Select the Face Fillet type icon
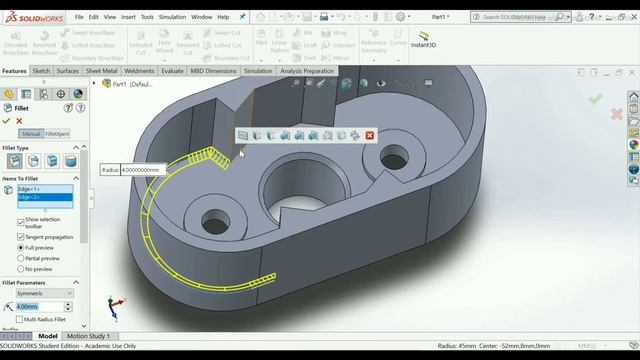640x360 pixels. click(x=52, y=161)
